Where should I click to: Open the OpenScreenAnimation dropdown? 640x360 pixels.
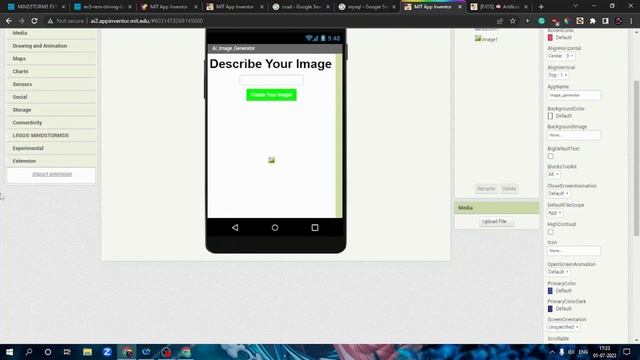558,272
